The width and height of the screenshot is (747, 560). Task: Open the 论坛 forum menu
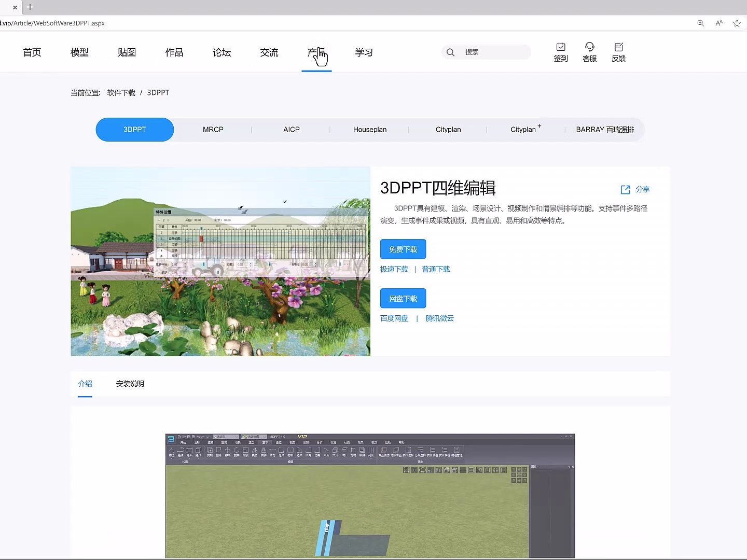[222, 52]
